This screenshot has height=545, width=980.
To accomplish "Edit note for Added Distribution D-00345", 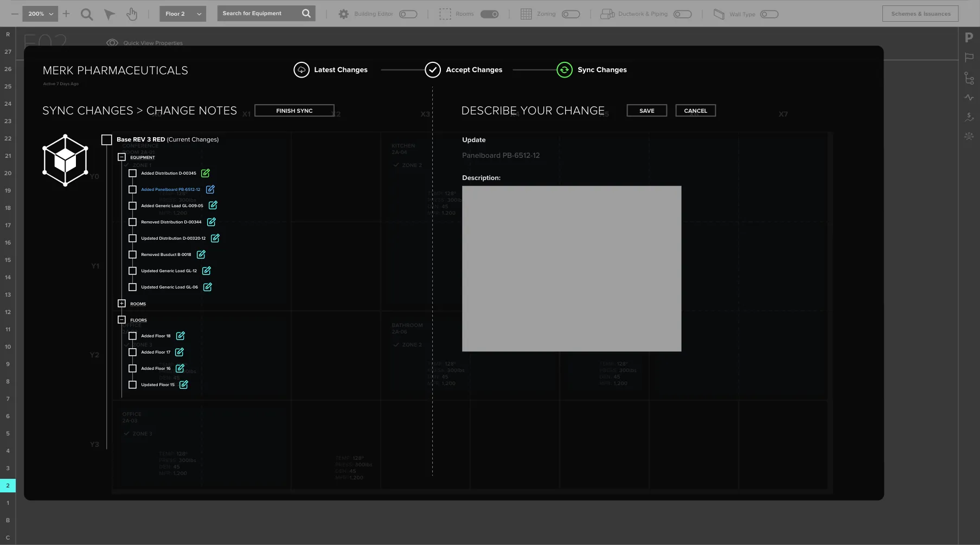I will tap(206, 173).
